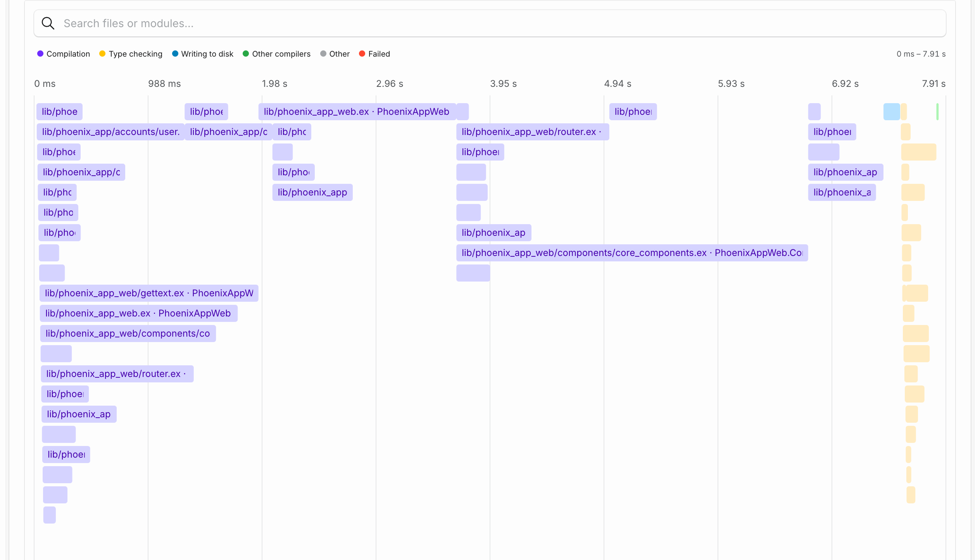Click the '988 ms' axis label
980x560 pixels.
coord(164,84)
